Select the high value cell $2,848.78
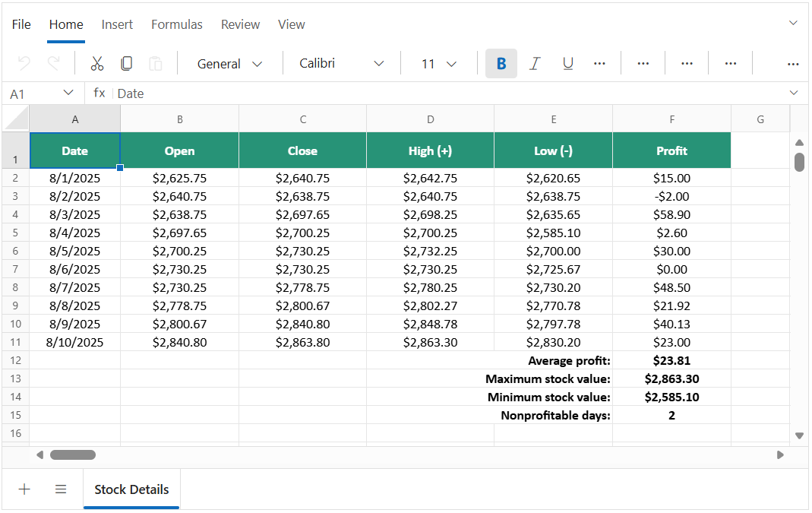Image resolution: width=812 pixels, height=513 pixels. [431, 324]
